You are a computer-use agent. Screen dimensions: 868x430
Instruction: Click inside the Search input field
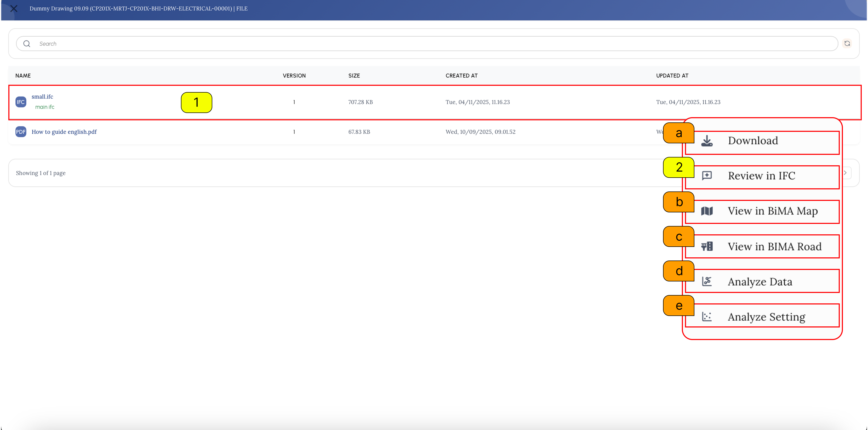[427, 44]
